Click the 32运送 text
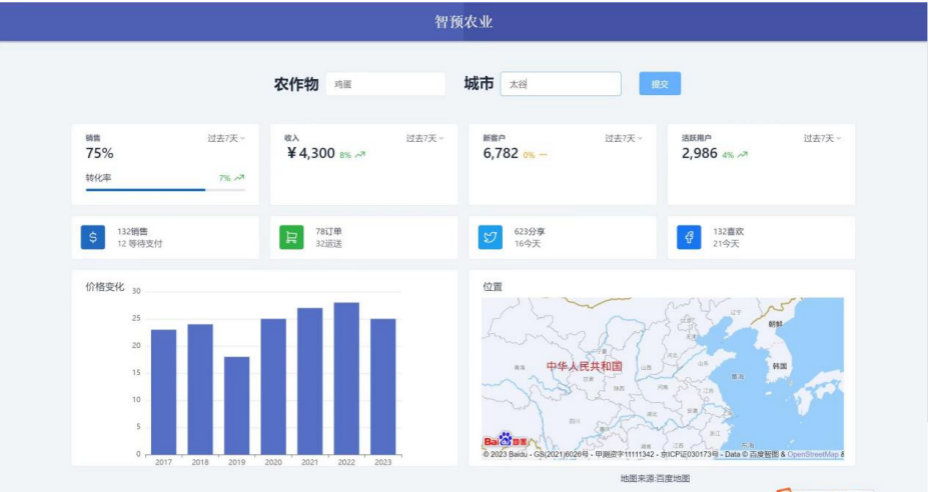This screenshot has width=930, height=492. (329, 244)
